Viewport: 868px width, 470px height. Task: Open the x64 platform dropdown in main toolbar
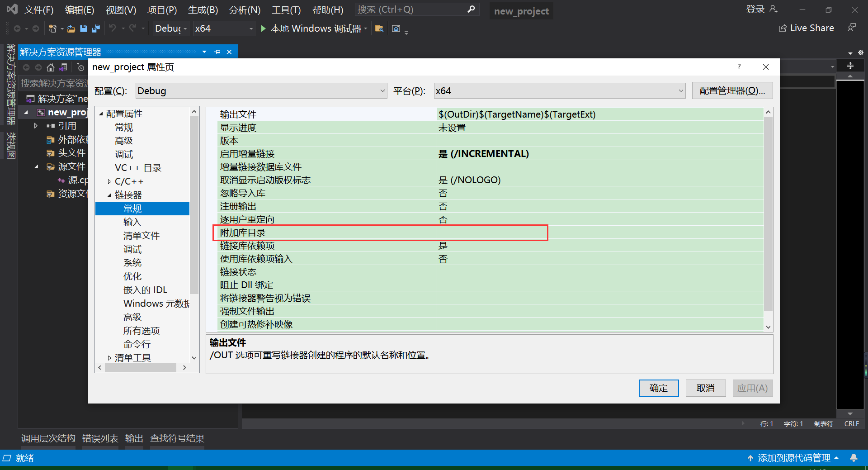point(224,28)
